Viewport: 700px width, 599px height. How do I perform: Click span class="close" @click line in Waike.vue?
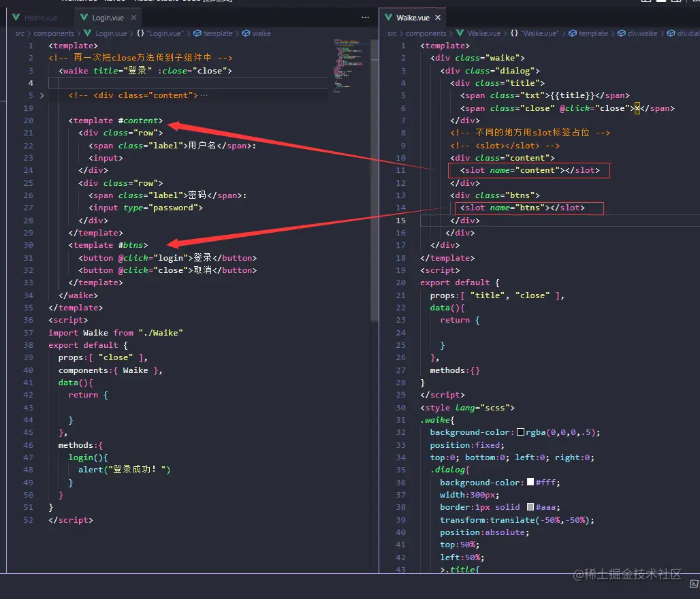(x=567, y=108)
